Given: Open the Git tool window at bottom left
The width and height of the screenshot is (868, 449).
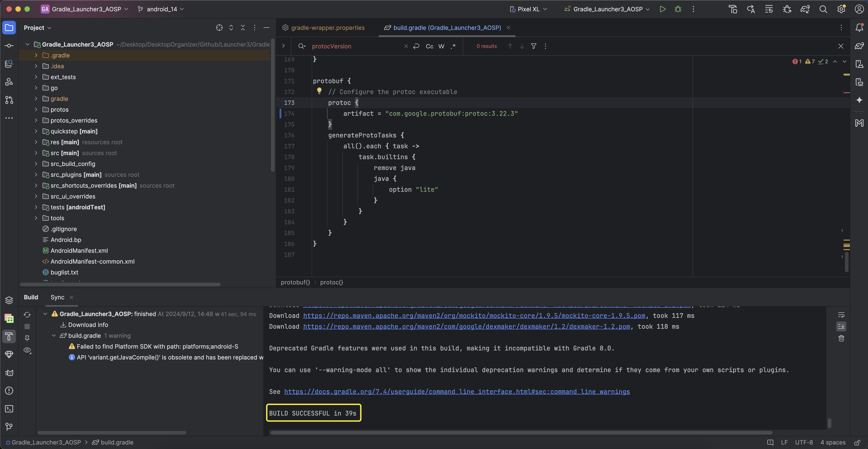Looking at the screenshot, I should point(9,426).
